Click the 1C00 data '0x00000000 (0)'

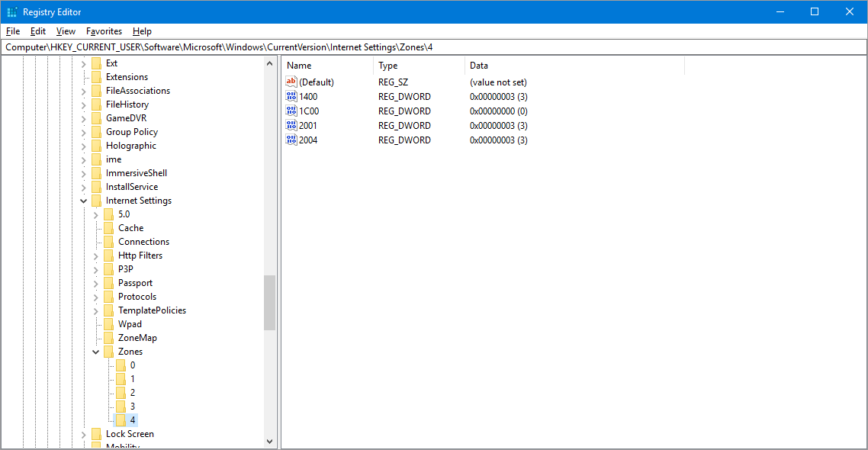coord(498,111)
